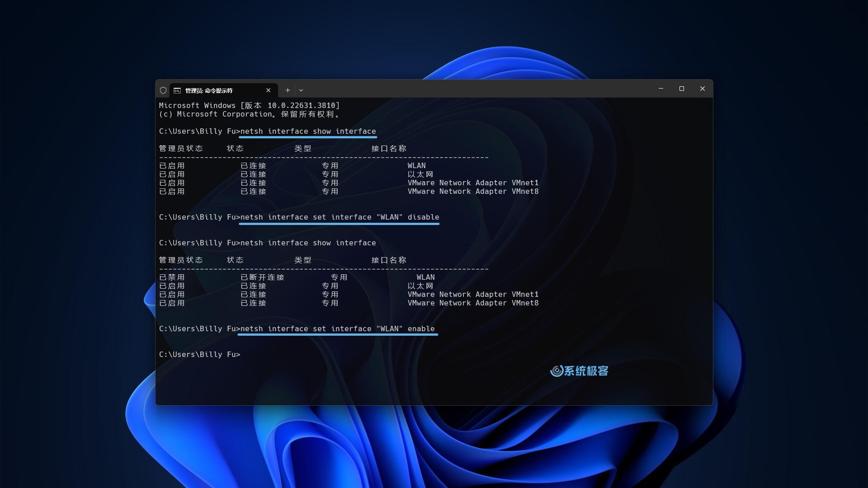Click WLAN in the second interface table
Image resolution: width=868 pixels, height=488 pixels.
pyautogui.click(x=425, y=277)
